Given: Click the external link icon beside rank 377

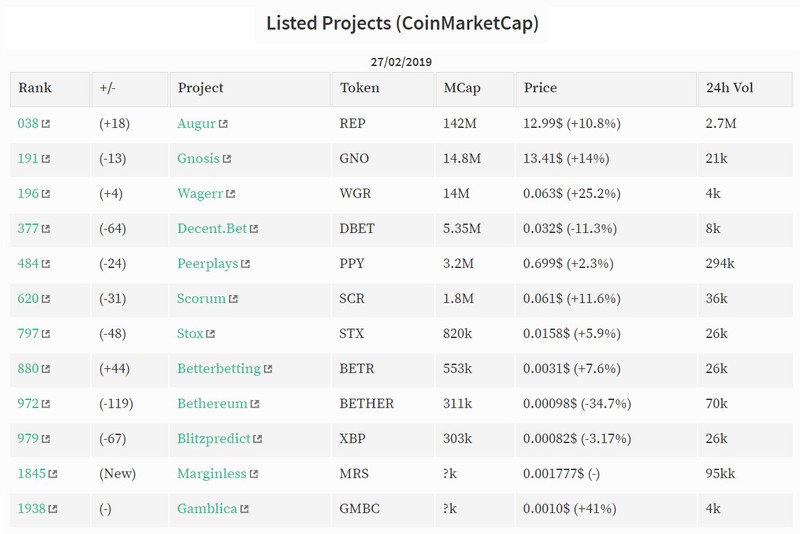Looking at the screenshot, I should click(x=46, y=228).
